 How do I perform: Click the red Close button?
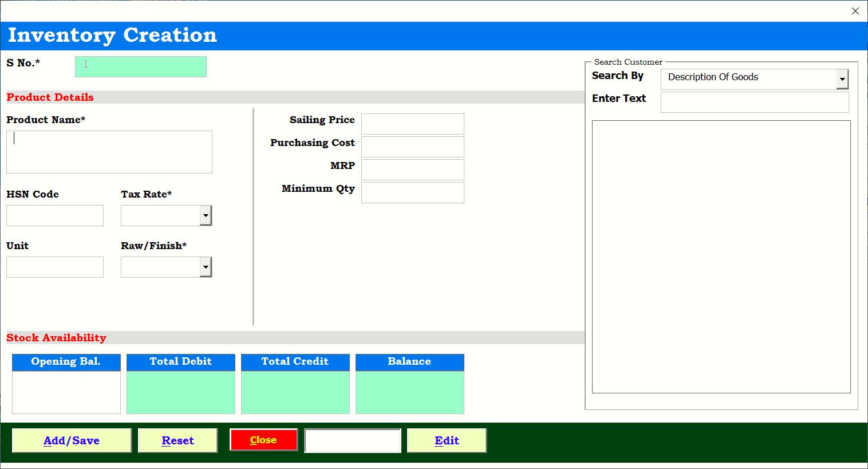tap(263, 440)
